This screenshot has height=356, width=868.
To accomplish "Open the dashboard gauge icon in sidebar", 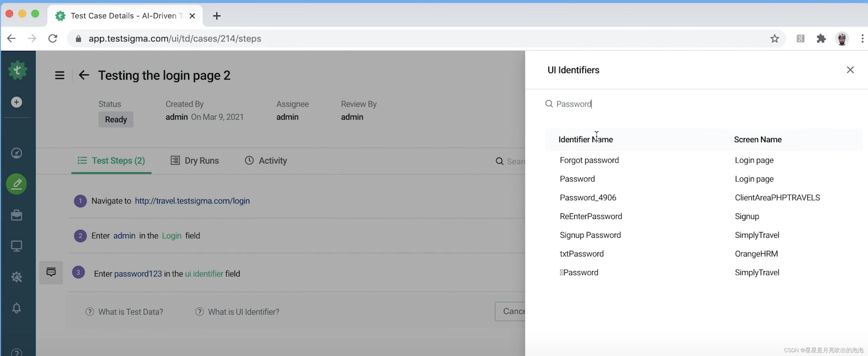I will point(16,153).
